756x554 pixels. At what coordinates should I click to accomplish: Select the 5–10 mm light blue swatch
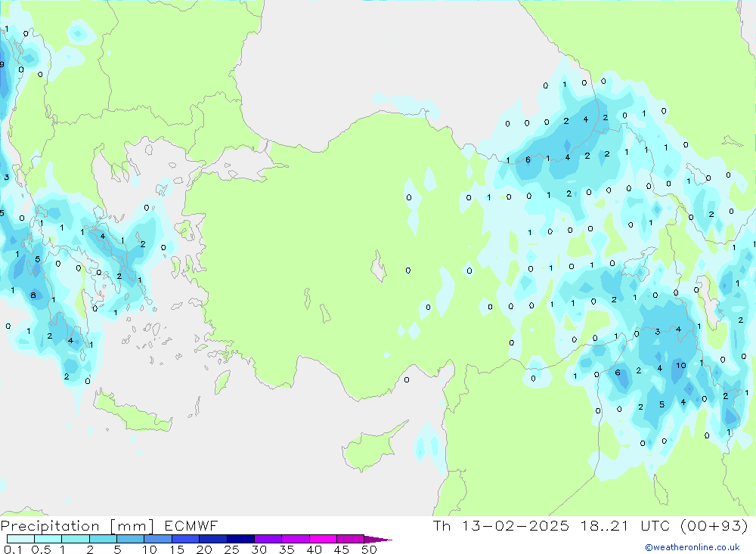coord(131,539)
